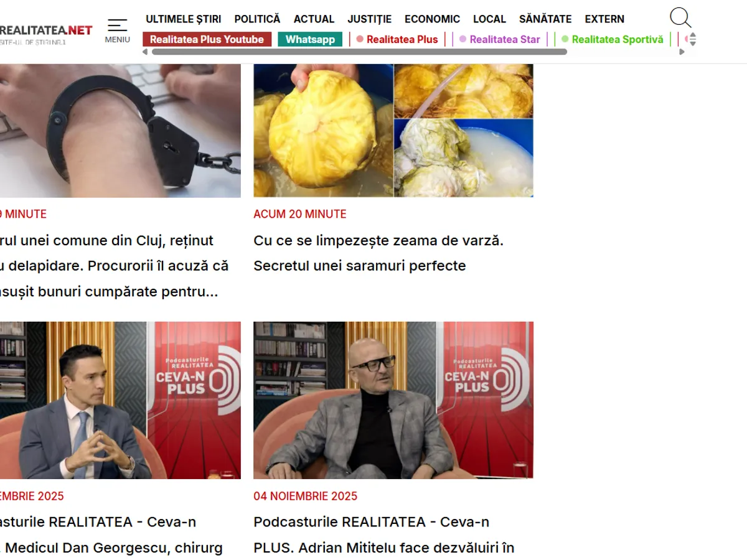Click the Realitatea Plus Youtube button

click(x=207, y=39)
